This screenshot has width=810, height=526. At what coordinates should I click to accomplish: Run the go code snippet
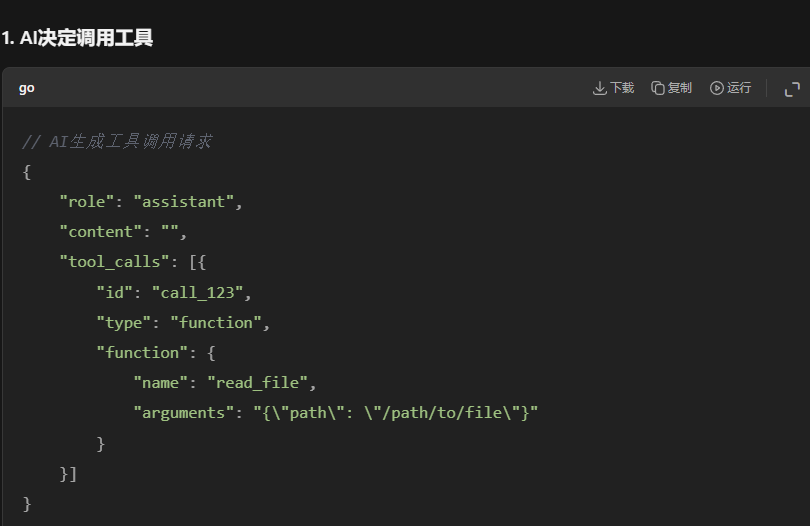[x=730, y=88]
